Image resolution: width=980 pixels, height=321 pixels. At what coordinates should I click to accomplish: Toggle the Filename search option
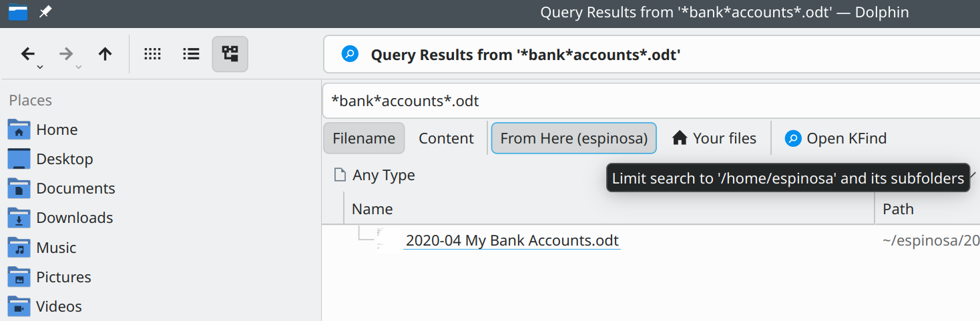coord(364,138)
